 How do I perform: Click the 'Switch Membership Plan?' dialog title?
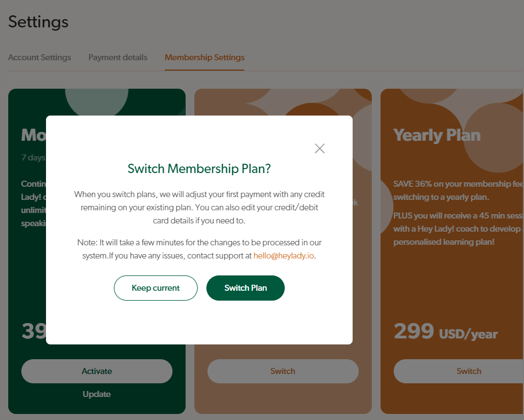[199, 169]
